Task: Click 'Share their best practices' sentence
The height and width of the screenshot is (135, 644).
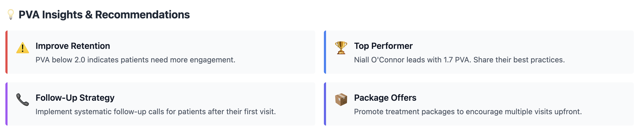Action: 519,60
